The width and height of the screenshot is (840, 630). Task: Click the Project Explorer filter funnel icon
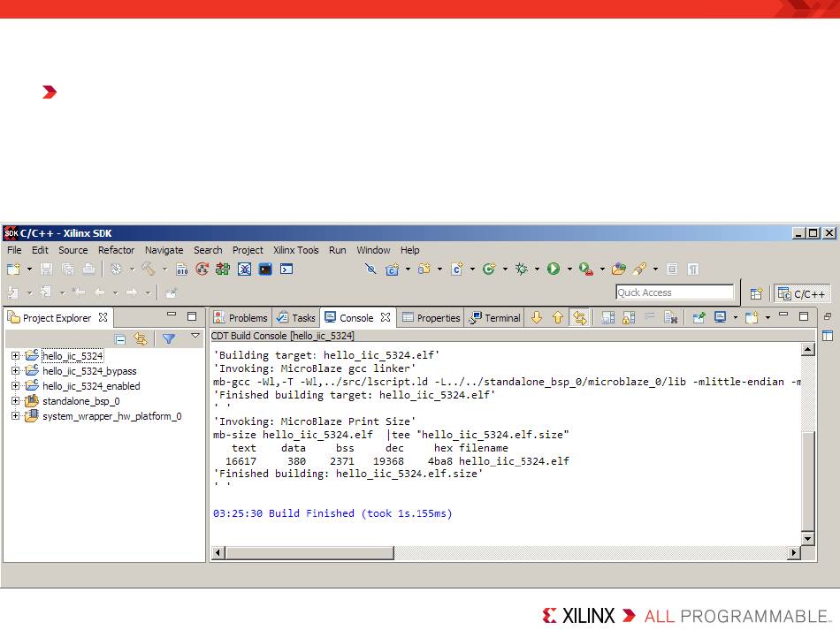click(x=169, y=338)
